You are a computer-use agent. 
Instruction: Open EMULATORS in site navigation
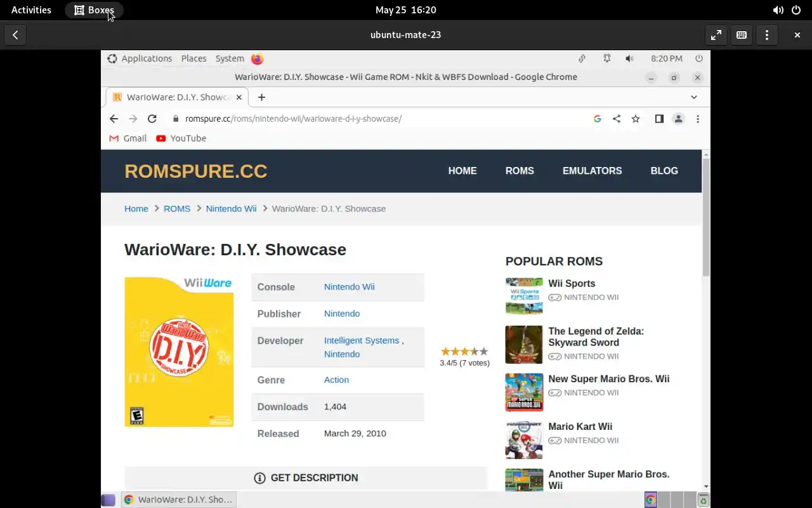tap(592, 171)
